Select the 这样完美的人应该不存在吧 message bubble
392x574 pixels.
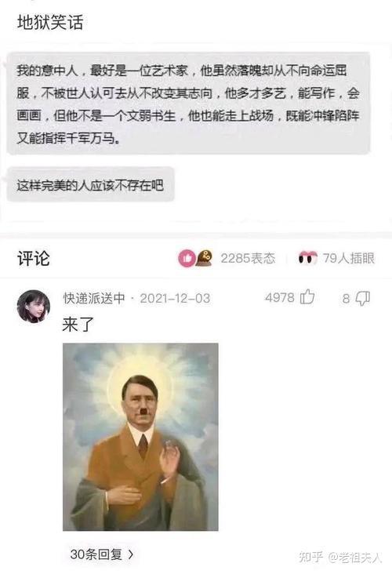tap(90, 185)
